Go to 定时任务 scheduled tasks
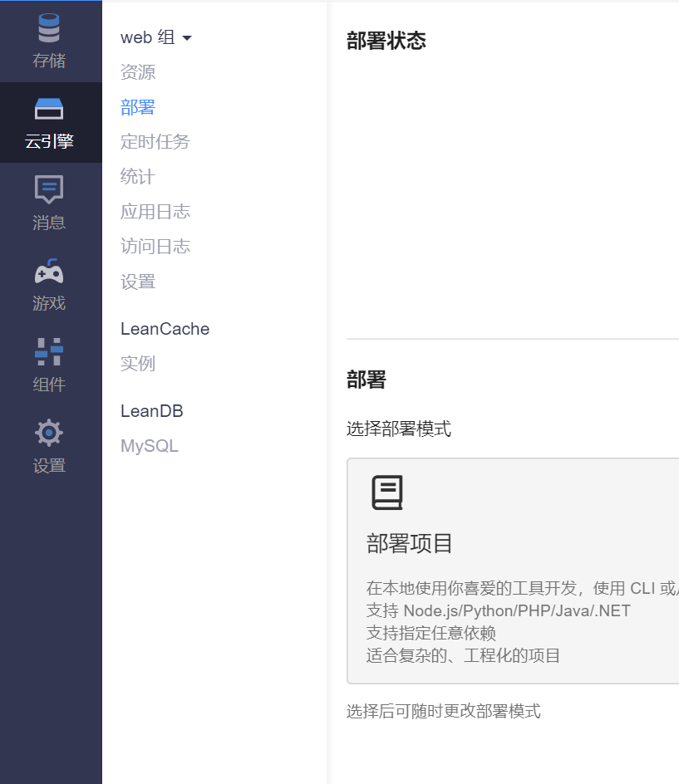 coord(155,142)
